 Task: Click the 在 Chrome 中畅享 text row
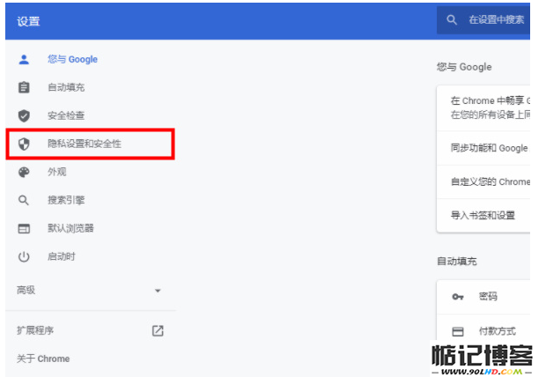tap(483, 108)
